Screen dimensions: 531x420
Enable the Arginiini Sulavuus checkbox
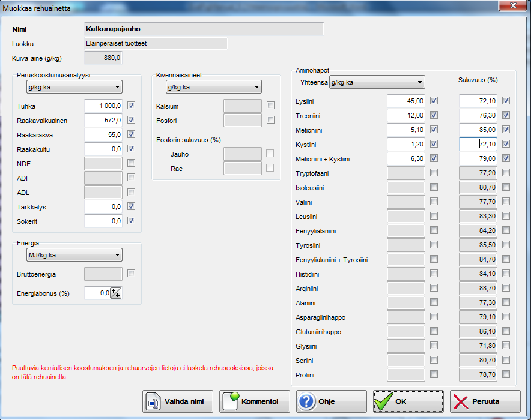tap(506, 288)
